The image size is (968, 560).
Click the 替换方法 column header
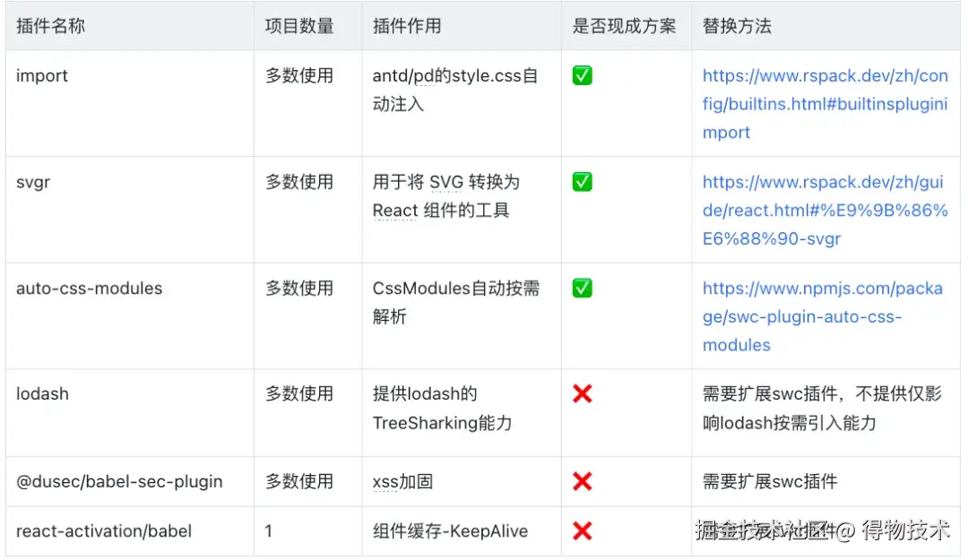tap(737, 26)
